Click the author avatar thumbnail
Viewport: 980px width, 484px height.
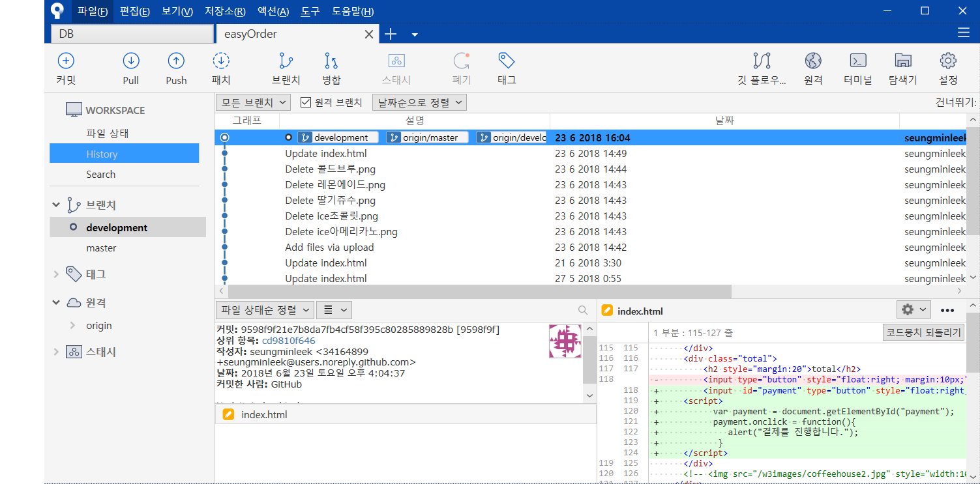coord(565,341)
